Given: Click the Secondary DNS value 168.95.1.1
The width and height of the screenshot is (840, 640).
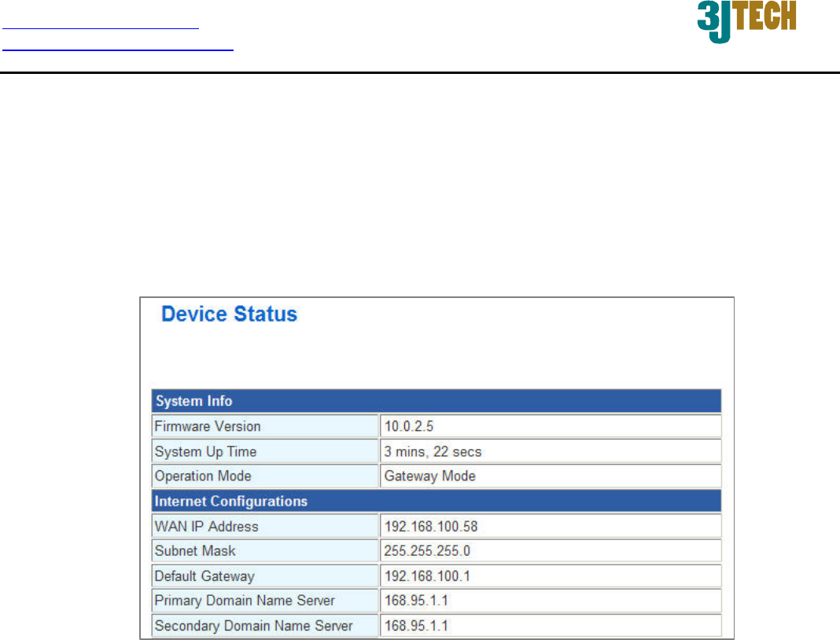Looking at the screenshot, I should pos(416,626).
